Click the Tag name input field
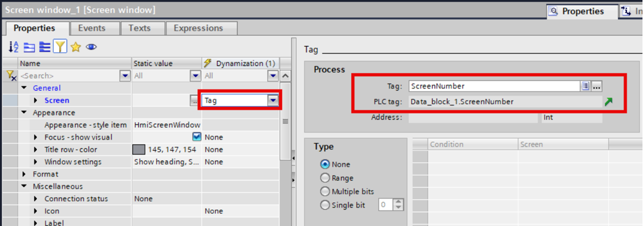This screenshot has width=644, height=226. tap(494, 86)
